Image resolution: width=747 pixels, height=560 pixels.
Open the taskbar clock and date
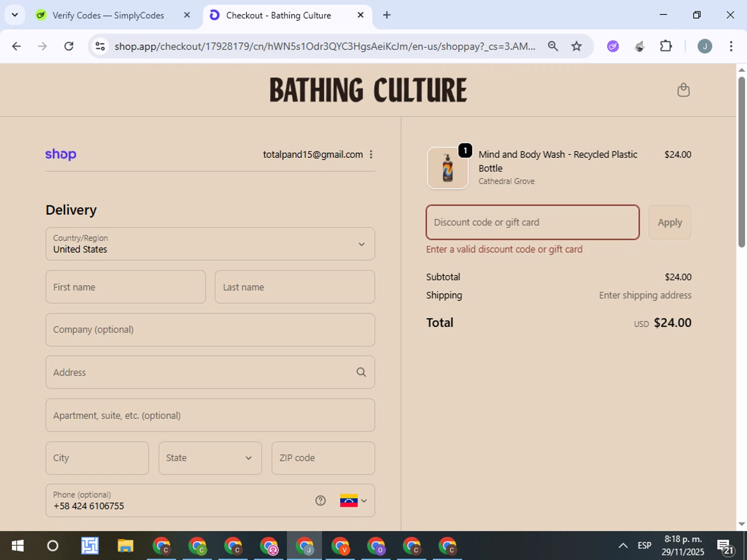click(x=683, y=546)
